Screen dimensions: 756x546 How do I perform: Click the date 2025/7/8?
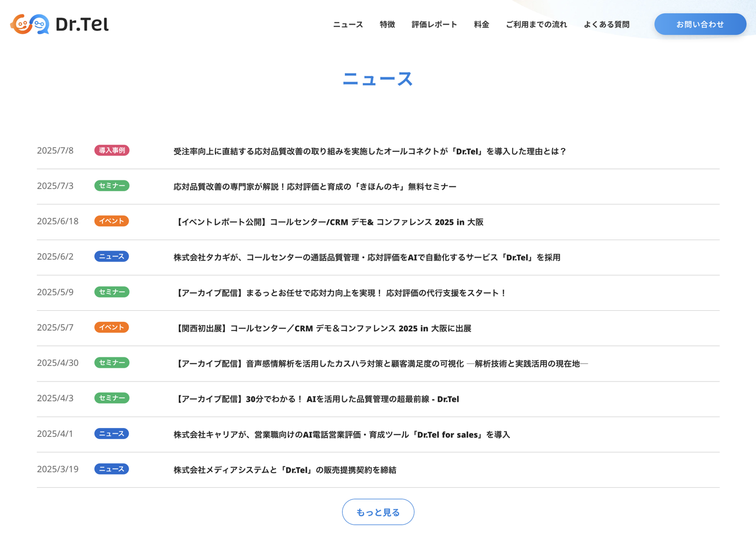(x=55, y=150)
